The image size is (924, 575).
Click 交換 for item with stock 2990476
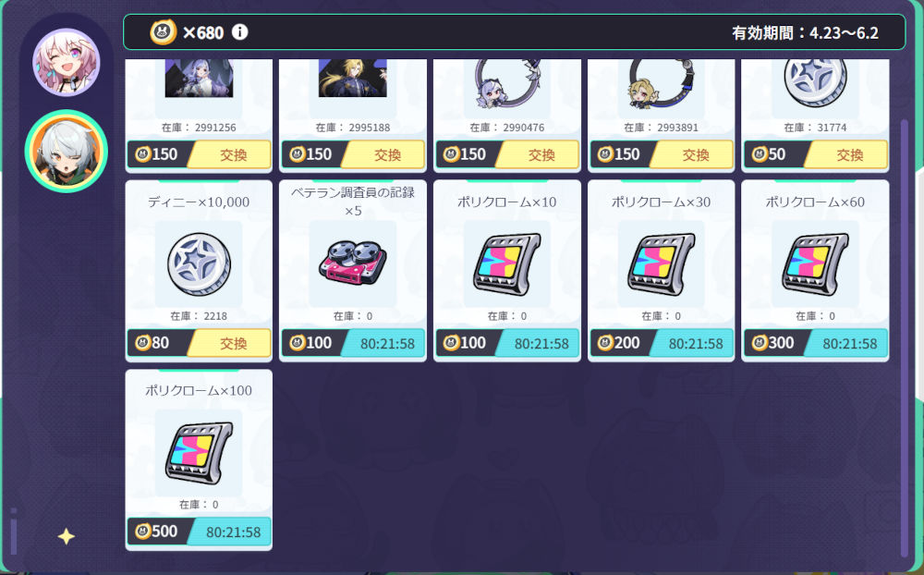point(538,154)
